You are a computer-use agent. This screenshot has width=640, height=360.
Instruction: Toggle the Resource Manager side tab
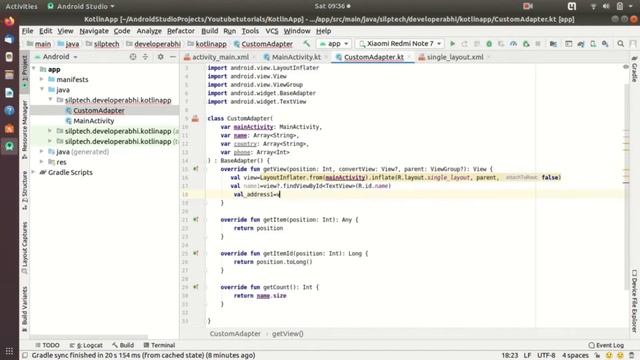click(25, 129)
